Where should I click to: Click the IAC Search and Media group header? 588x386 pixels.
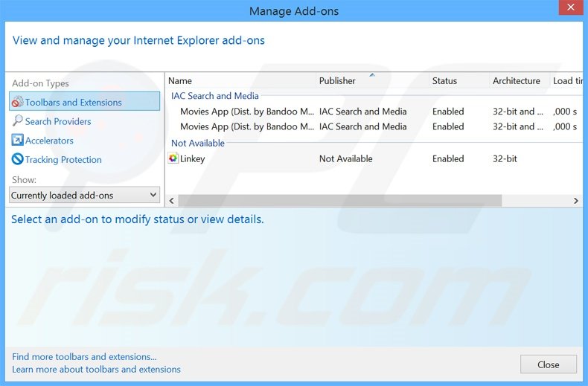215,96
